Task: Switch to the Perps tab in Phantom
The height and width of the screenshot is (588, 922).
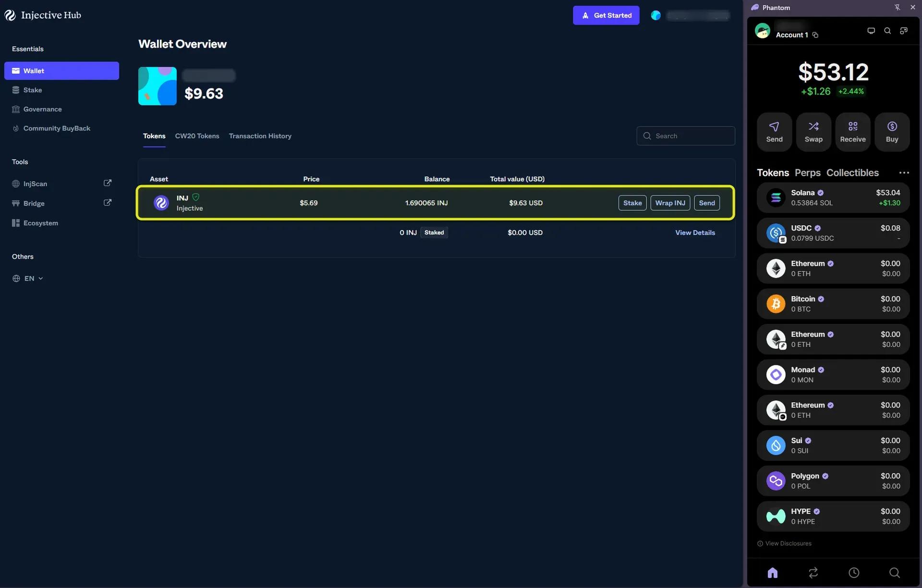Action: pyautogui.click(x=808, y=173)
